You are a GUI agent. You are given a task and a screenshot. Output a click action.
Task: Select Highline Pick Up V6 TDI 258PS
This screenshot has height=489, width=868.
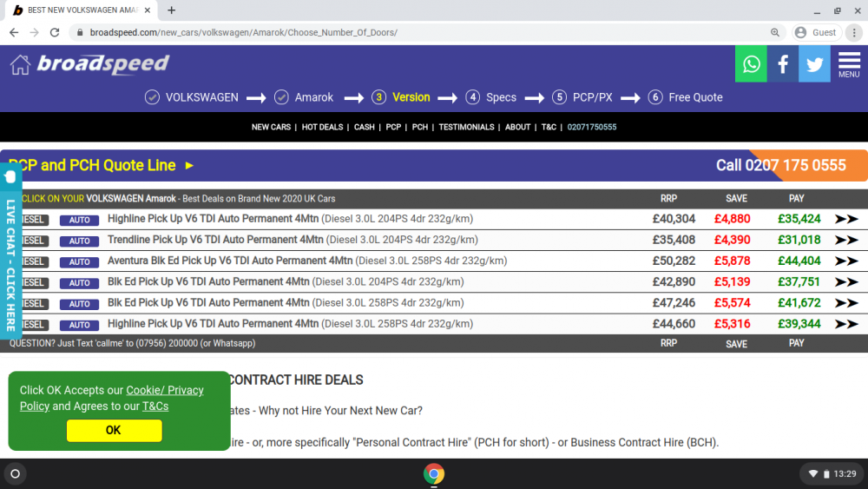[290, 325]
